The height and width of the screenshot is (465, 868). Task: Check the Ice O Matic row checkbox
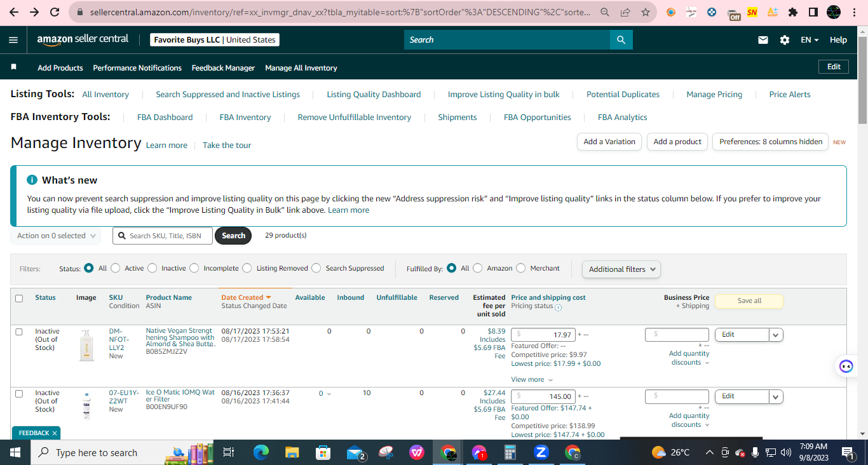tap(19, 393)
